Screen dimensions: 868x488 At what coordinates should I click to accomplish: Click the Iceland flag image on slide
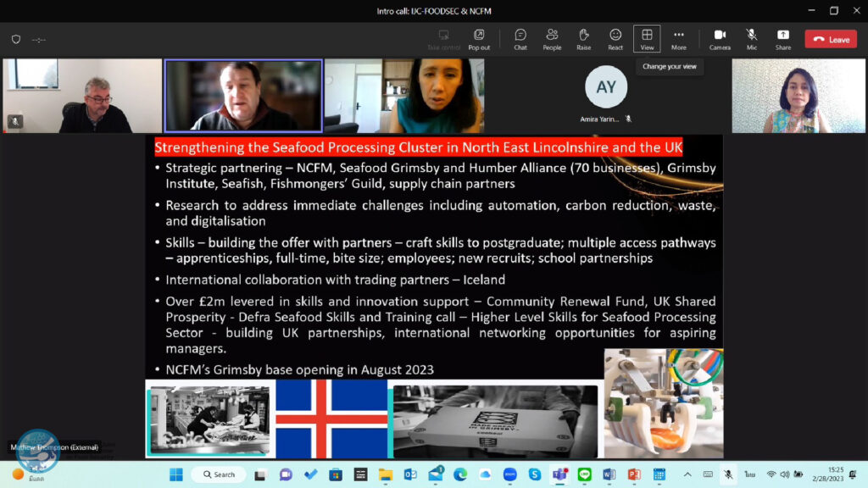tap(331, 419)
